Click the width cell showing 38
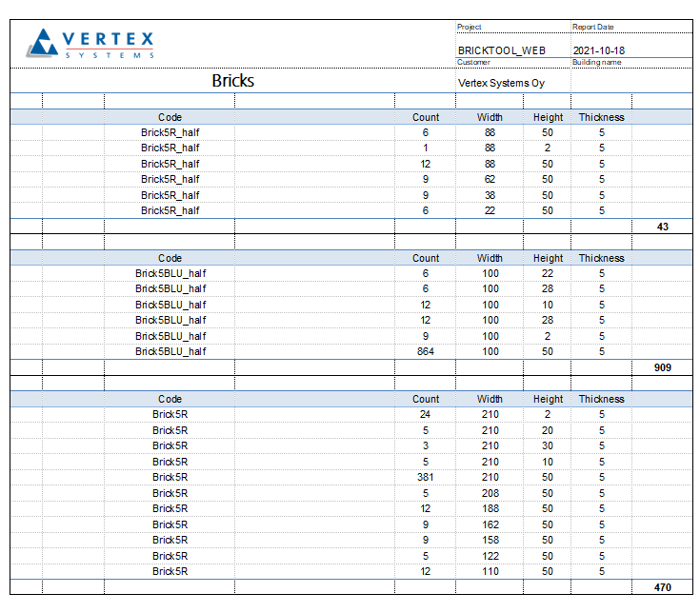The image size is (700, 613). 490,195
